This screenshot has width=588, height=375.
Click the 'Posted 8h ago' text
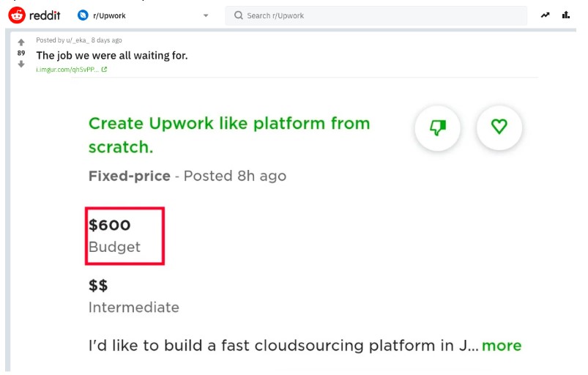pos(235,176)
